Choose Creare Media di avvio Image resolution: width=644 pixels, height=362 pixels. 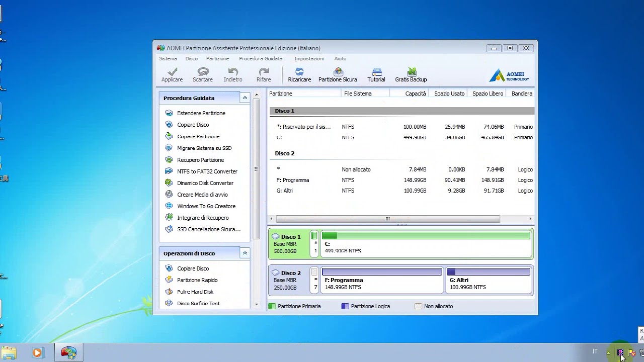coord(202,195)
